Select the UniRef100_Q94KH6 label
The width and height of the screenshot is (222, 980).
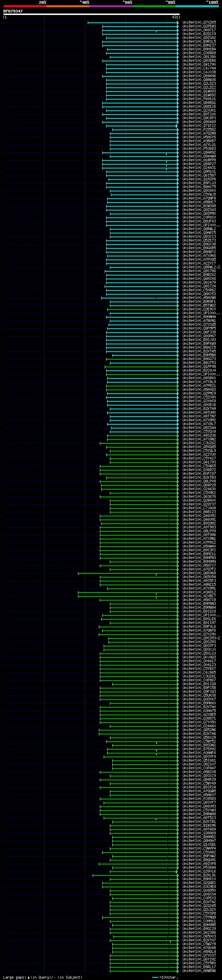click(x=199, y=76)
